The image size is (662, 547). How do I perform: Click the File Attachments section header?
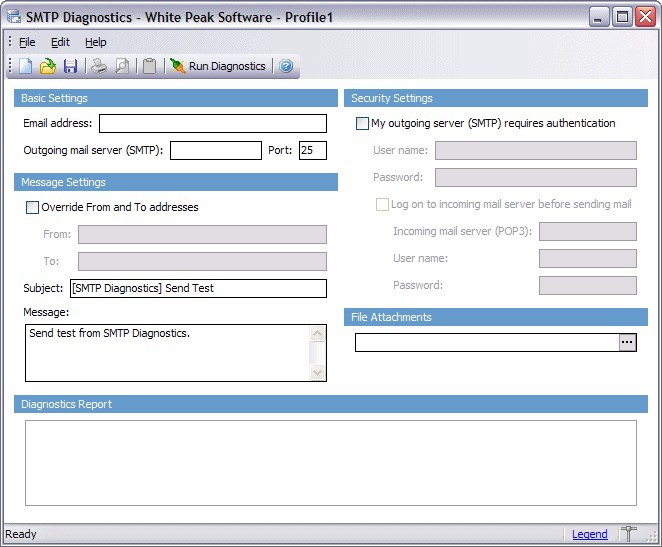(496, 317)
